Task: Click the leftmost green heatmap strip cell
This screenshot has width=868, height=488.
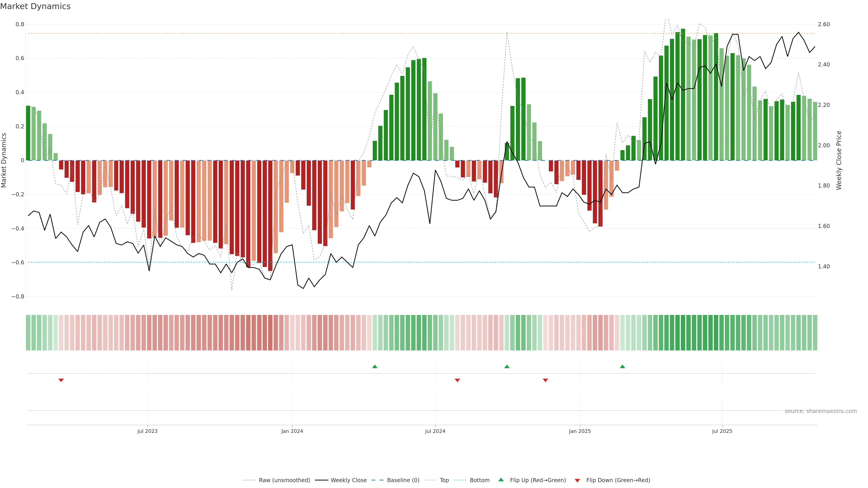Action: pyautogui.click(x=28, y=332)
